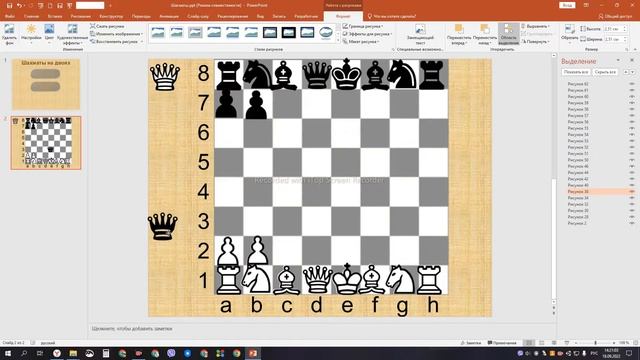This screenshot has width=640, height=360.
Task: Toggle visibility eye for Рисунок 44
Action: click(x=632, y=173)
